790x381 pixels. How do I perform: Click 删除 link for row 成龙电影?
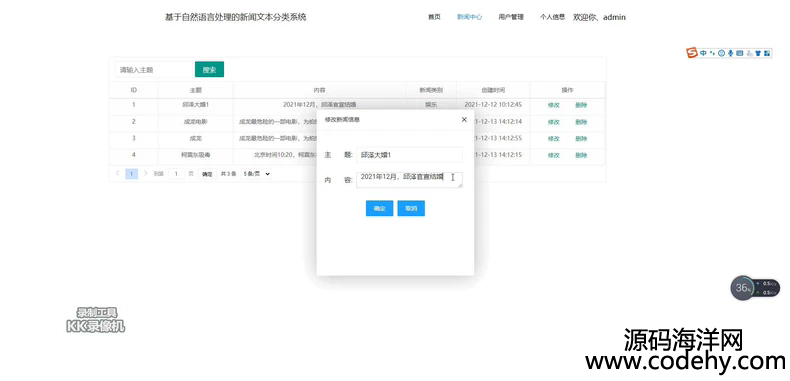[x=581, y=122]
